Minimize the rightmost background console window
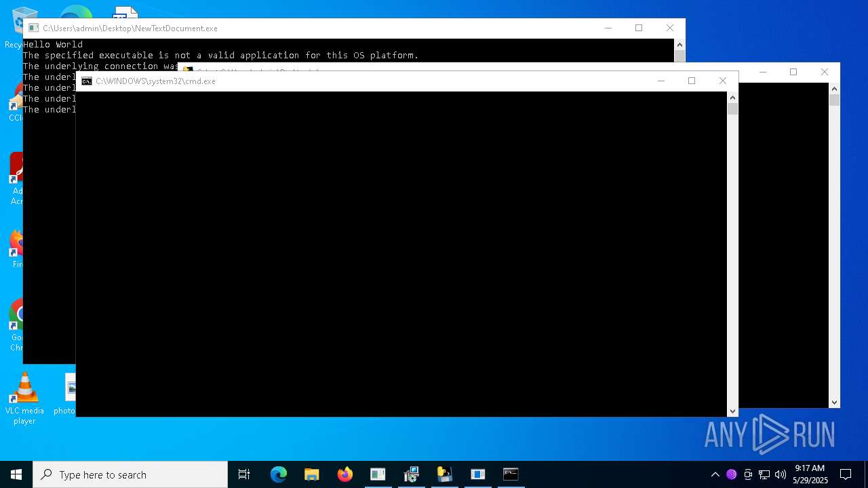 coord(763,72)
